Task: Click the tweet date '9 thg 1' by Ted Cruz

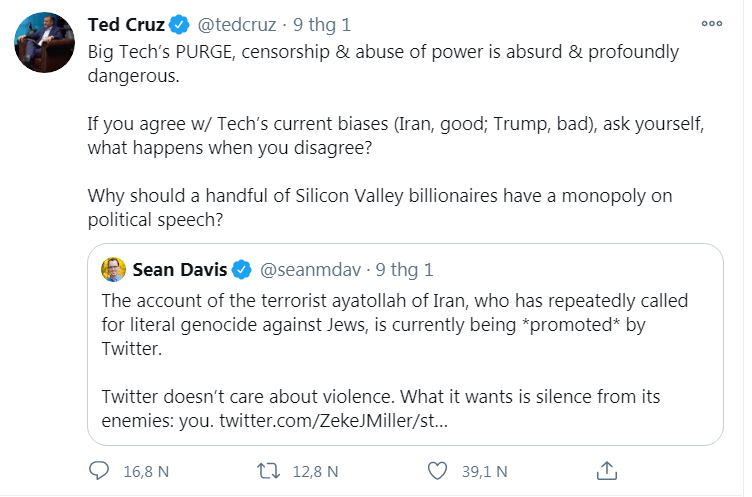Action: (323, 23)
